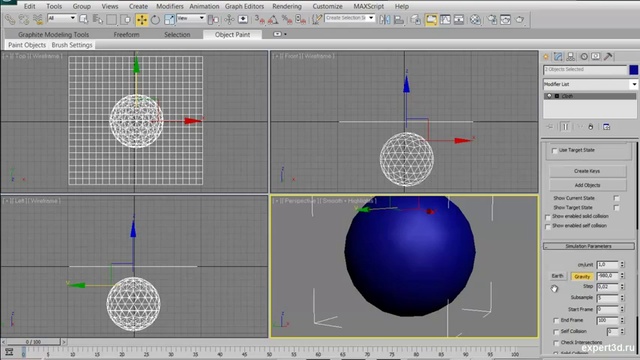This screenshot has width=640, height=360.
Task: Select the Link tool in main toolbar
Action: pyautogui.click(x=10, y=19)
